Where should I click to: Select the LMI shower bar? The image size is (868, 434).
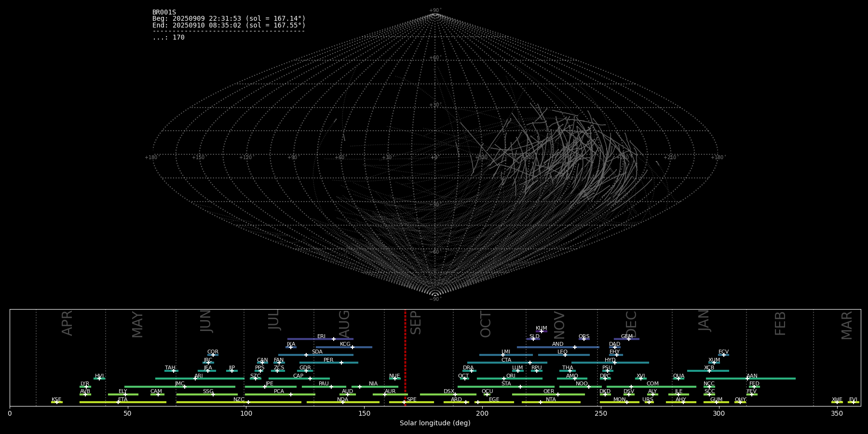tap(506, 355)
